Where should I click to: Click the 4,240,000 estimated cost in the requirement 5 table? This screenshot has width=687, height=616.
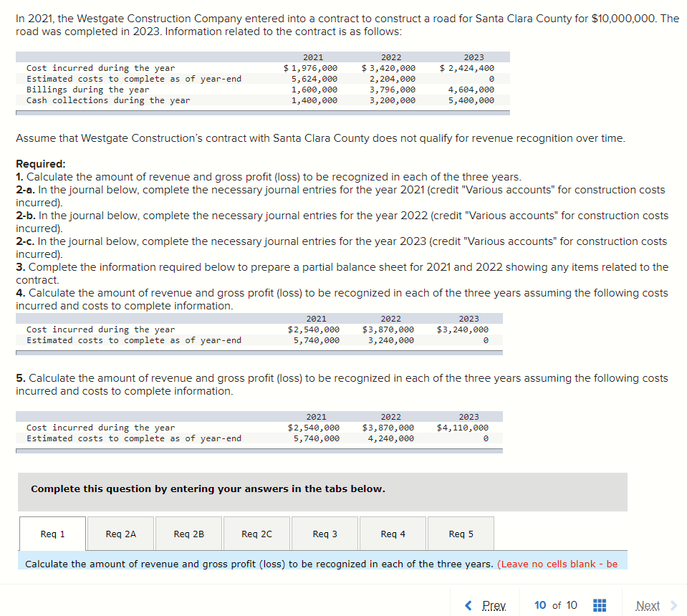pyautogui.click(x=391, y=438)
